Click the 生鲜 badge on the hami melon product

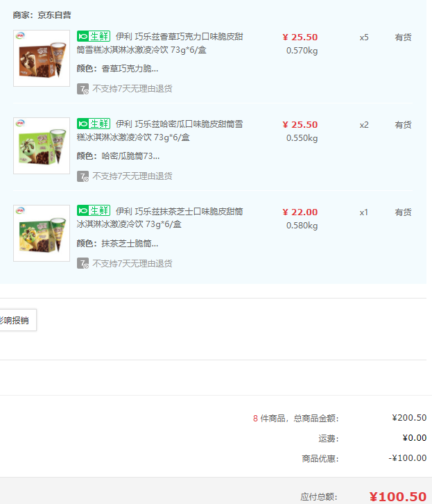94,124
